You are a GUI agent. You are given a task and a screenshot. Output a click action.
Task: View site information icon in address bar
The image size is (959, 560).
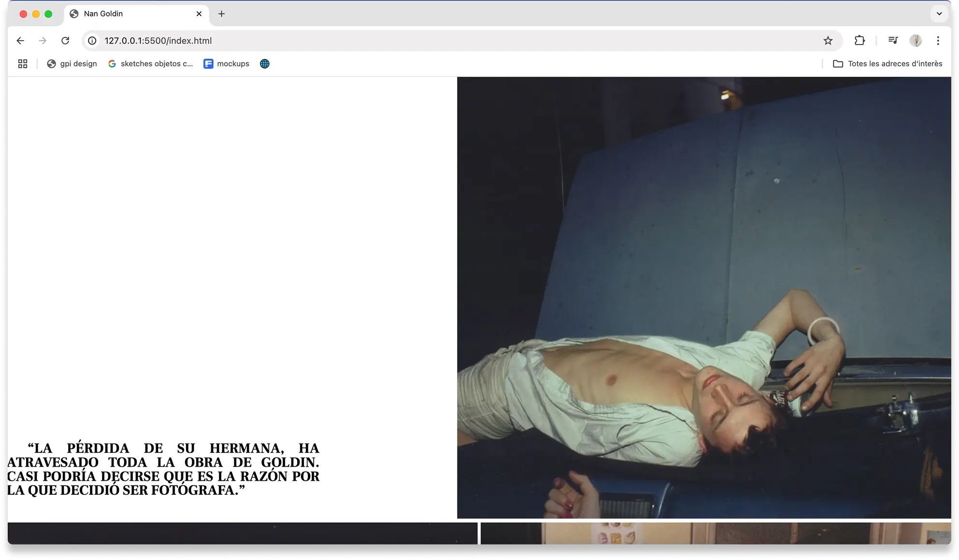[x=92, y=41]
